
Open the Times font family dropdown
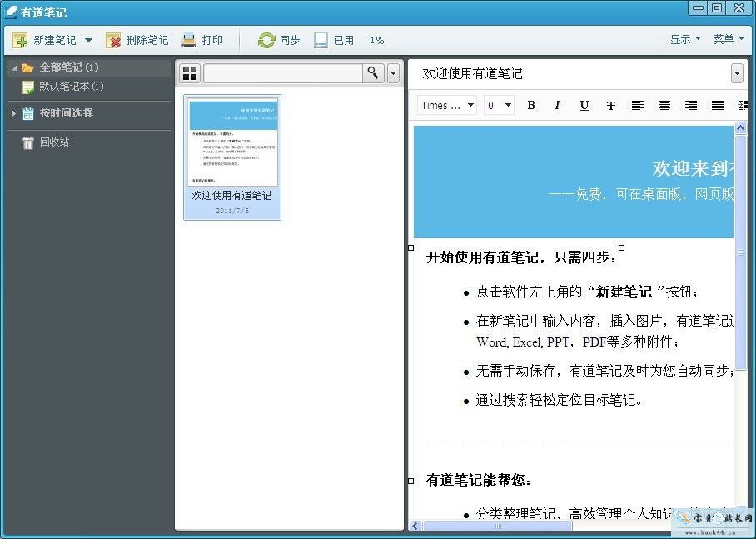click(x=447, y=105)
